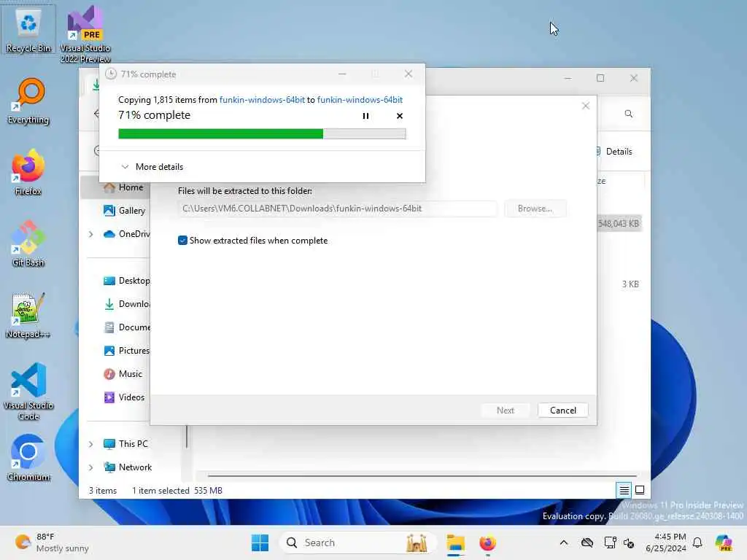Open Gallery in the navigation pane
This screenshot has height=560, width=747.
[124, 211]
